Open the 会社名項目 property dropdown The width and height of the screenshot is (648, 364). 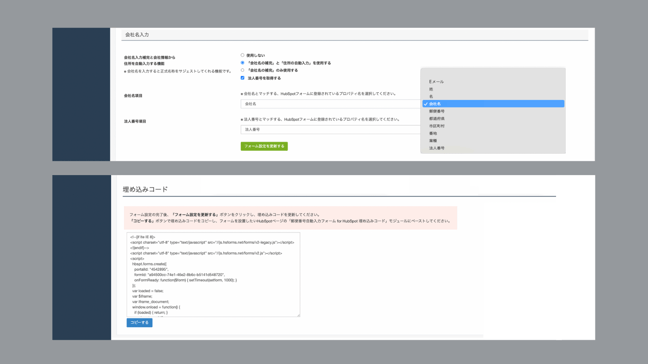pyautogui.click(x=331, y=104)
